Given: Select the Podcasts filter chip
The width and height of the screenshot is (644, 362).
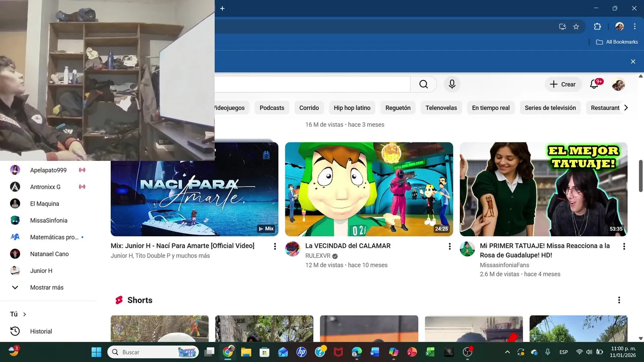Looking at the screenshot, I should [x=272, y=108].
